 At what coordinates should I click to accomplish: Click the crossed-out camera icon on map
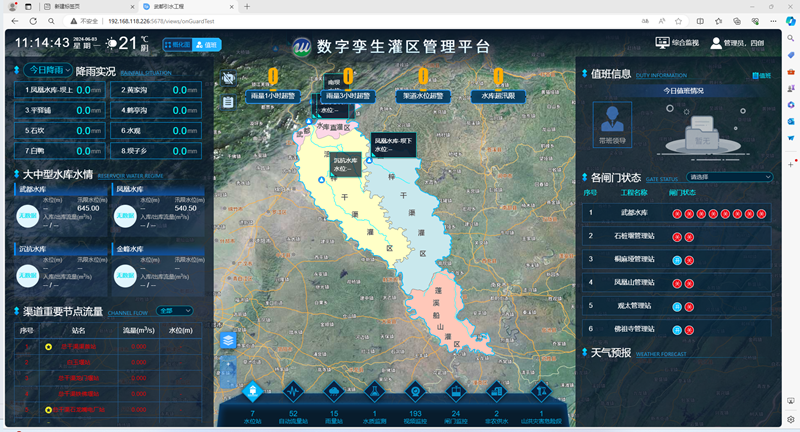(x=229, y=79)
